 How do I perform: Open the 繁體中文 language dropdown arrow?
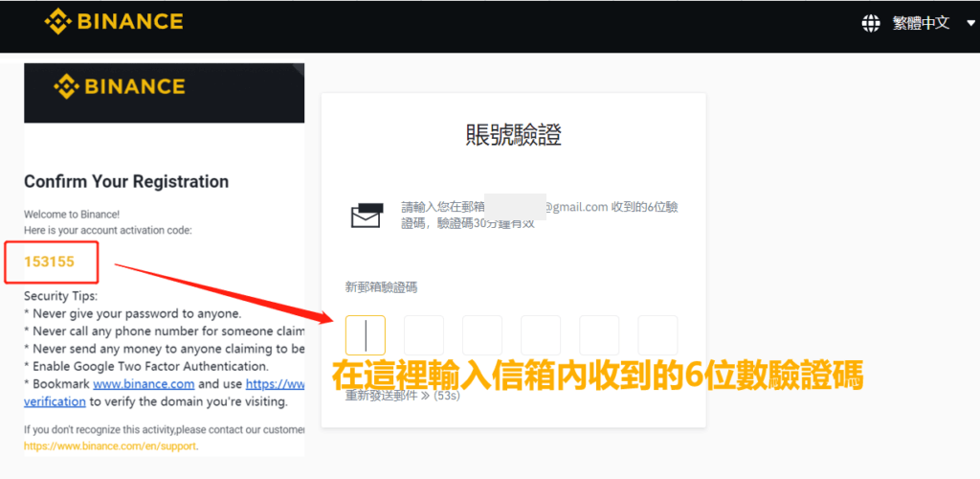tap(969, 24)
